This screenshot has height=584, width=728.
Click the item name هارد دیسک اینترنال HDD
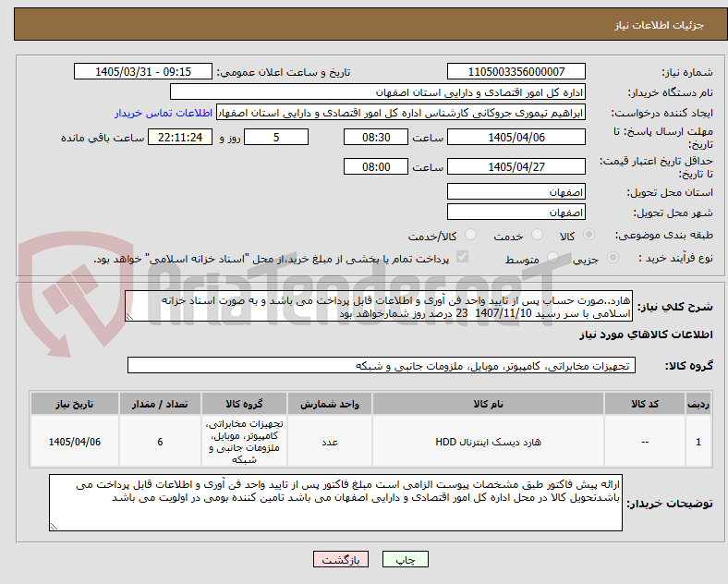pos(488,442)
